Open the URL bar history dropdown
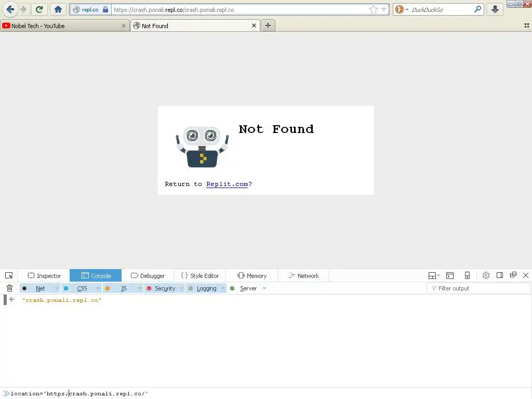This screenshot has height=399, width=532. [x=383, y=9]
